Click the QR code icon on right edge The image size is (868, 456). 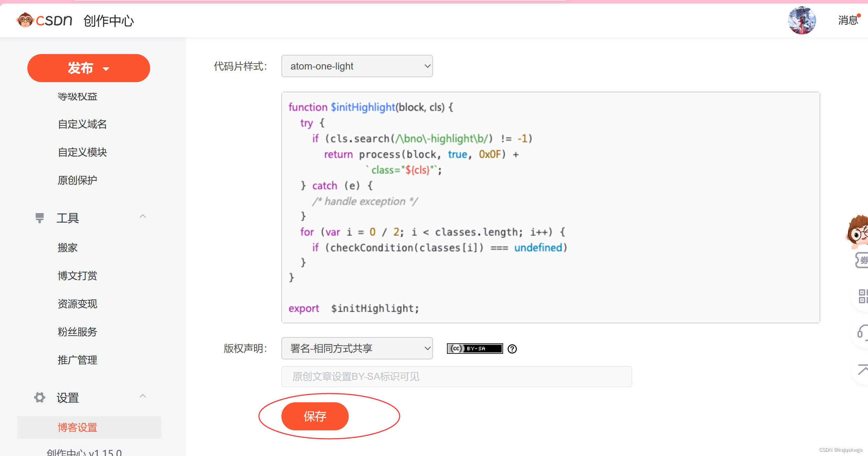863,296
